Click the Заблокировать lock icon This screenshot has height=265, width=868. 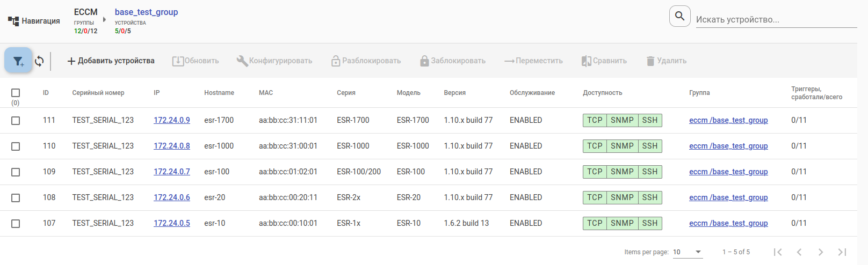click(424, 61)
